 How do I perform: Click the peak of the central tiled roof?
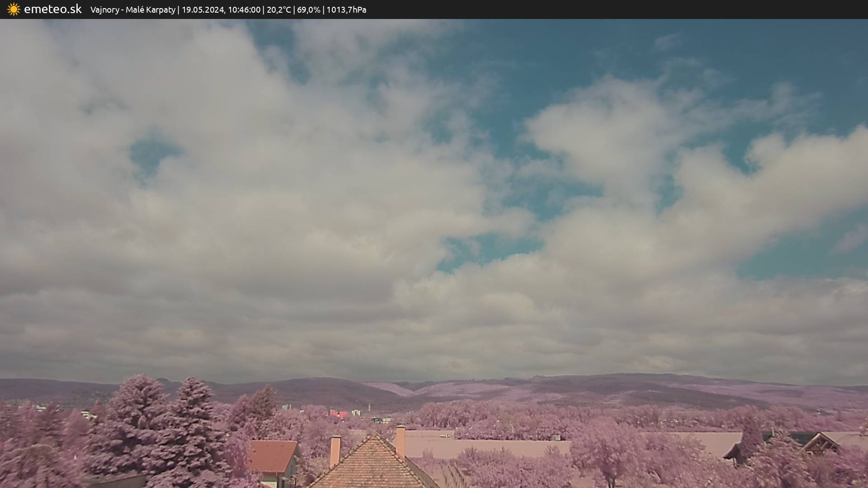pos(374,436)
